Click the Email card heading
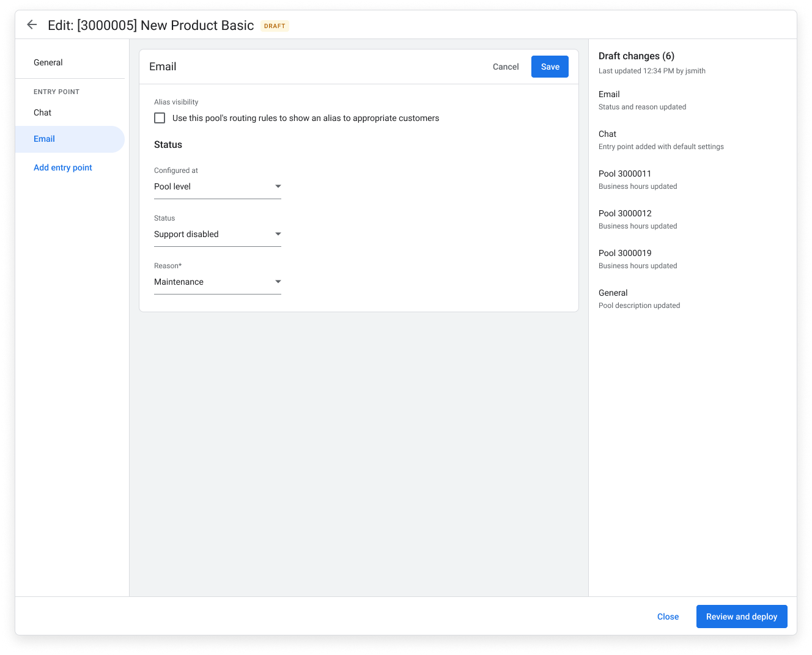 point(163,67)
